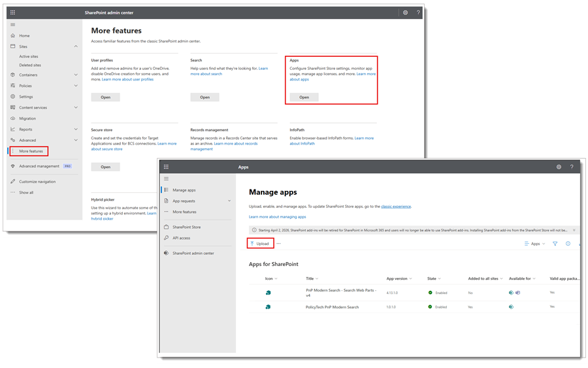Dismiss the SharePoint add-ins retirement notice
The image size is (588, 368).
(574, 230)
